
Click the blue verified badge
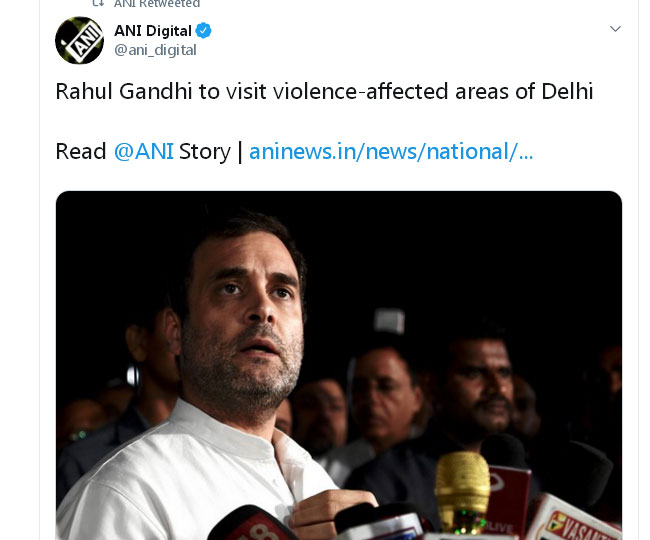coord(204,31)
